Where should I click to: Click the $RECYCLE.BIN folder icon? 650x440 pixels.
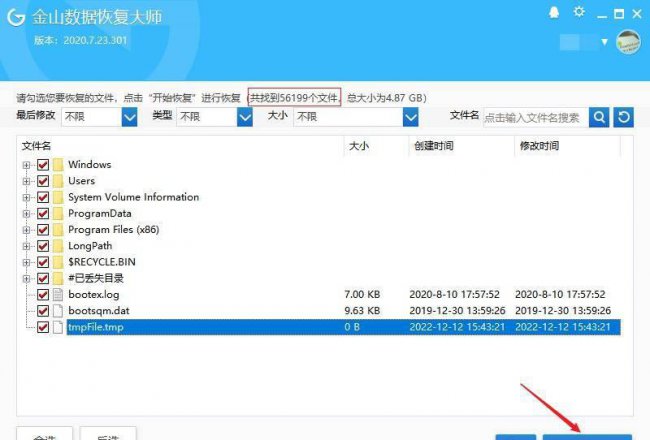coord(58,262)
